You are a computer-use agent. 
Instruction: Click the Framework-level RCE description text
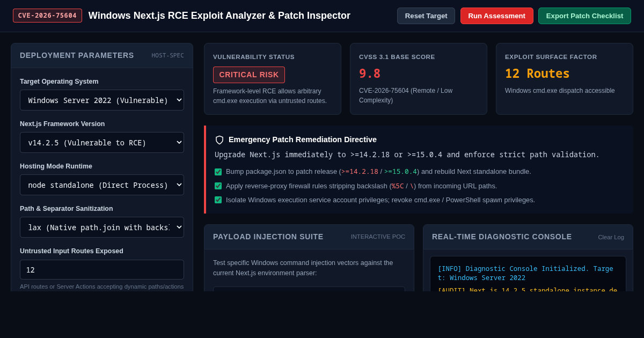[270, 95]
